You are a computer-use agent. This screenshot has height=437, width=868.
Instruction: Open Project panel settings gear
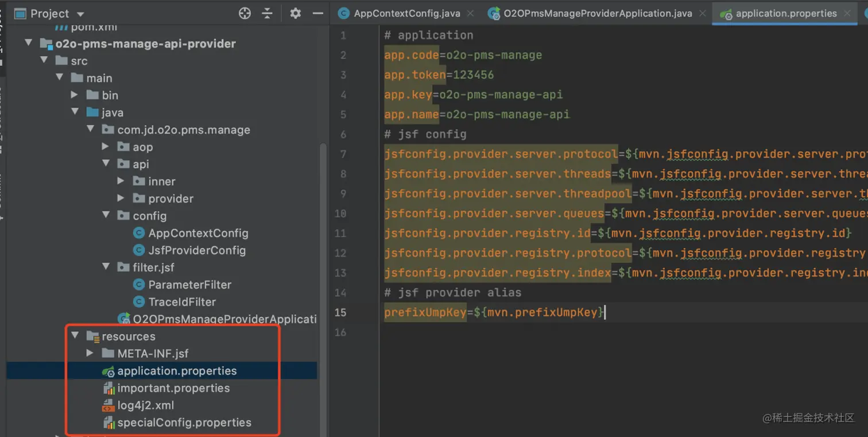(x=295, y=13)
